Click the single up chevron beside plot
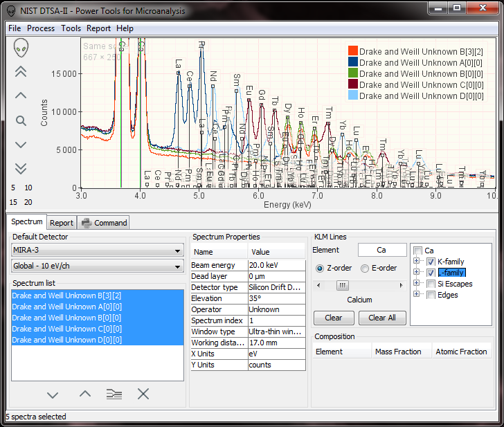504x427 pixels. (21, 96)
